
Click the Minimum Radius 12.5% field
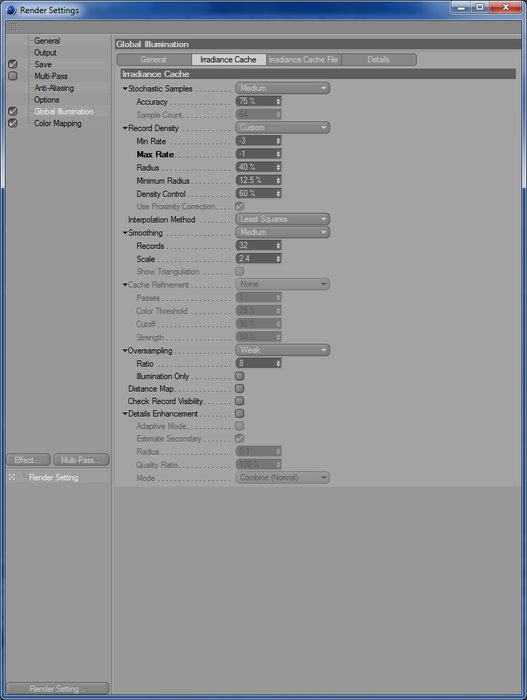tap(258, 180)
